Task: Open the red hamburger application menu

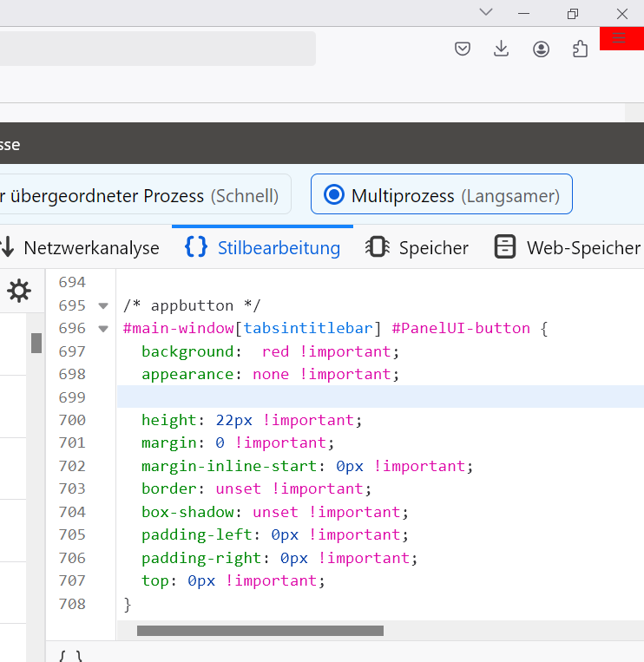Action: pyautogui.click(x=620, y=39)
